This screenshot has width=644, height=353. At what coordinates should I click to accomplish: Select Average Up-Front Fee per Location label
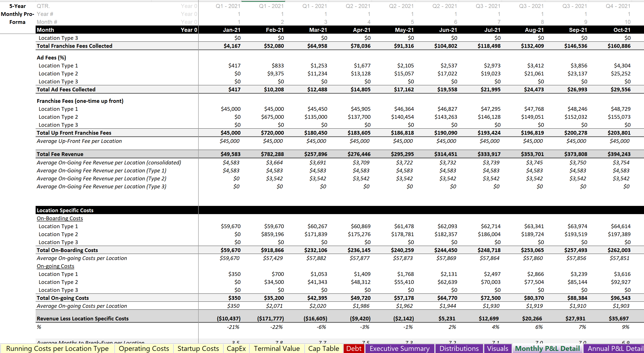79,141
